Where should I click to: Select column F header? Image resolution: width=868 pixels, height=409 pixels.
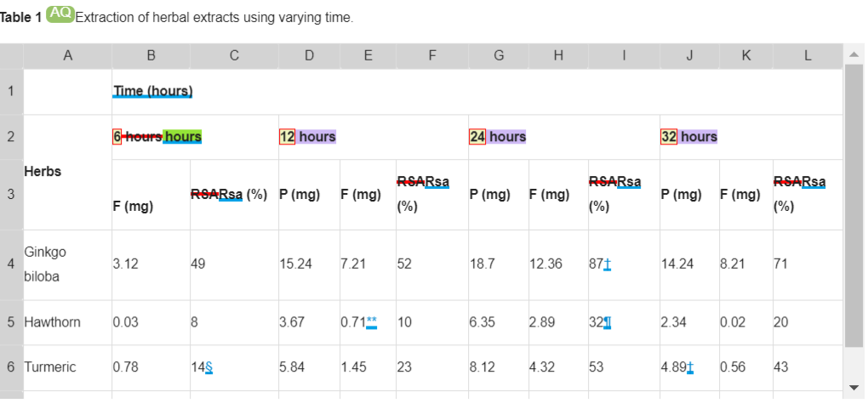pyautogui.click(x=432, y=56)
